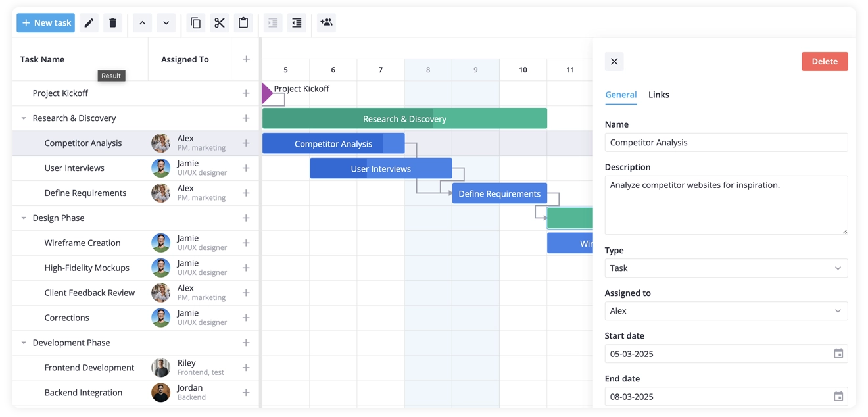Click day 6 in the timeline header

333,70
